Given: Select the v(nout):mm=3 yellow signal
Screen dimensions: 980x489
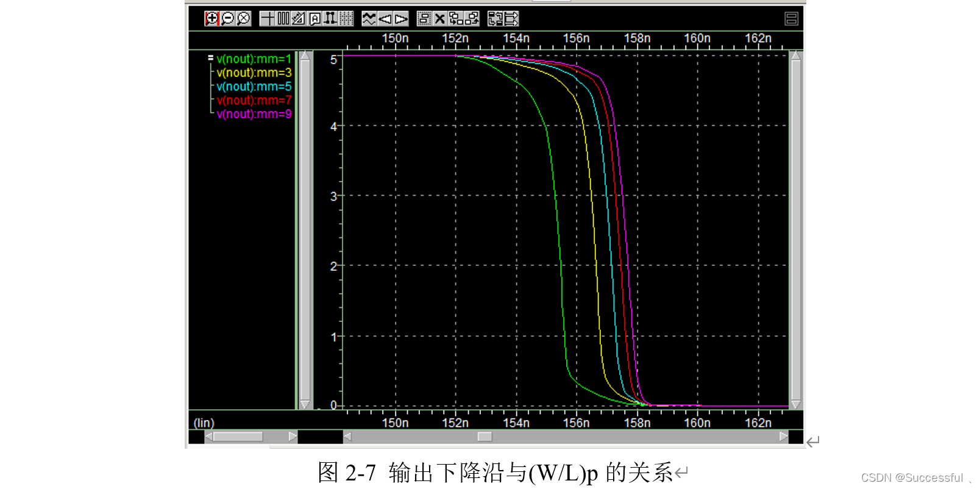Looking at the screenshot, I should (254, 73).
